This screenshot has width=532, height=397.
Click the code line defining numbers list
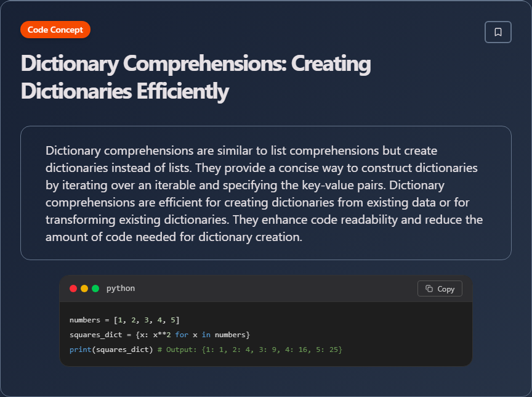tap(124, 320)
